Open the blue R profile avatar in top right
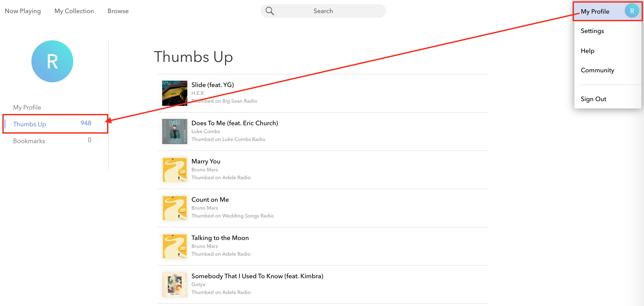The image size is (644, 306). 632,11
